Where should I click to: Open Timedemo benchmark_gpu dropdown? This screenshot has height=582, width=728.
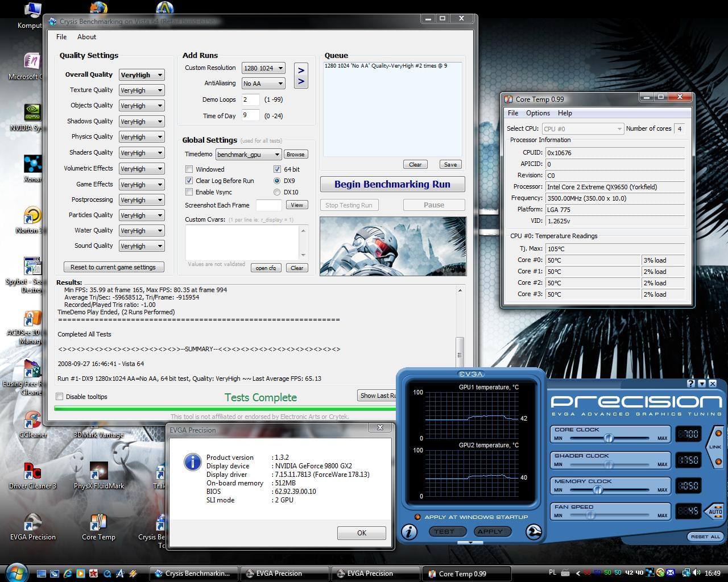click(x=249, y=155)
